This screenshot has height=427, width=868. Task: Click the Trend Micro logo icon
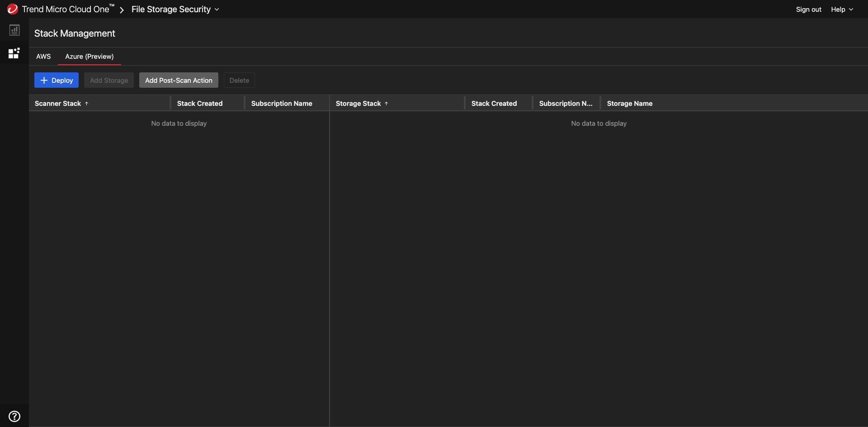(x=12, y=9)
